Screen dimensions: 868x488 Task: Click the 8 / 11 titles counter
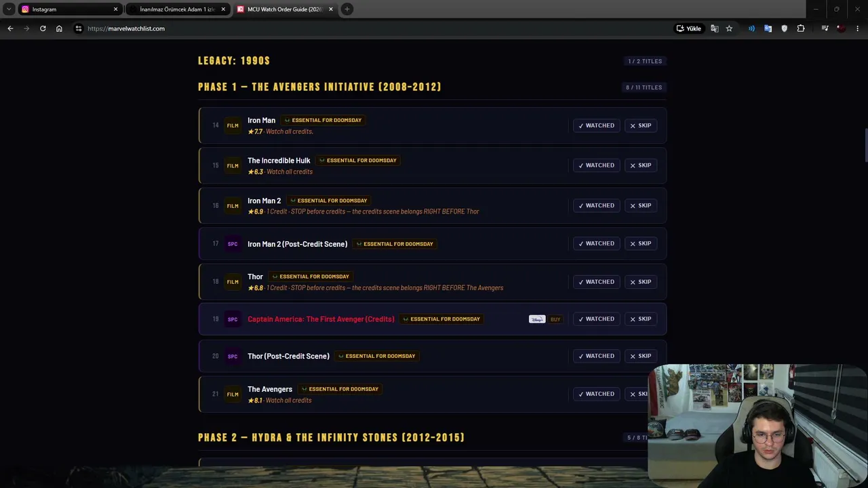coord(644,87)
